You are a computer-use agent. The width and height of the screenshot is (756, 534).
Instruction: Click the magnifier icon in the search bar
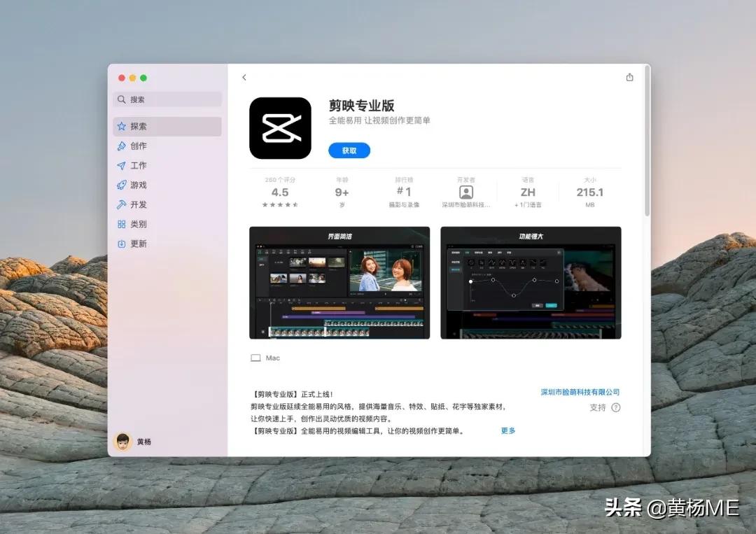coord(122,99)
